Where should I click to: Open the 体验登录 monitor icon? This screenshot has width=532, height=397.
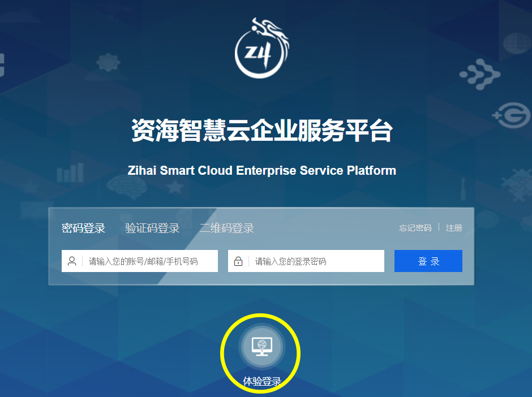click(x=262, y=347)
